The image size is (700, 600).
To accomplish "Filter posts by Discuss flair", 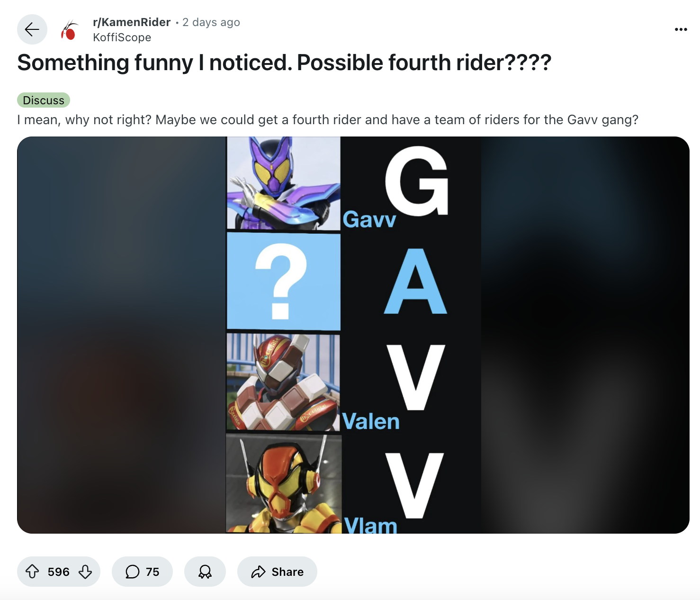I will coord(44,100).
